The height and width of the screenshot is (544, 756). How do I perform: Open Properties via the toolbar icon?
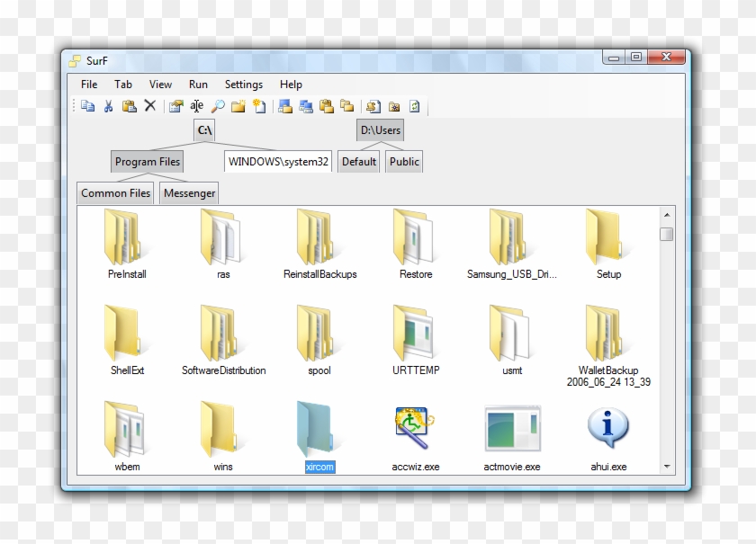pos(176,106)
